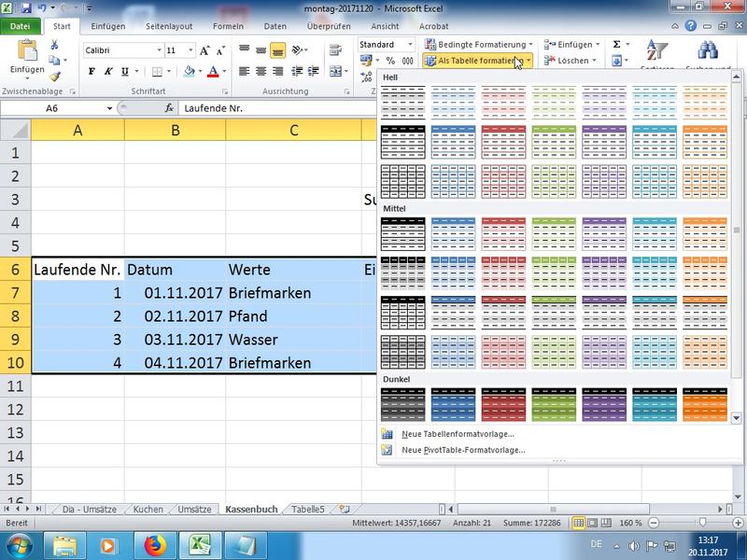Click the binoculars Find and Select icon
This screenshot has height=560, width=747.
(x=708, y=50)
